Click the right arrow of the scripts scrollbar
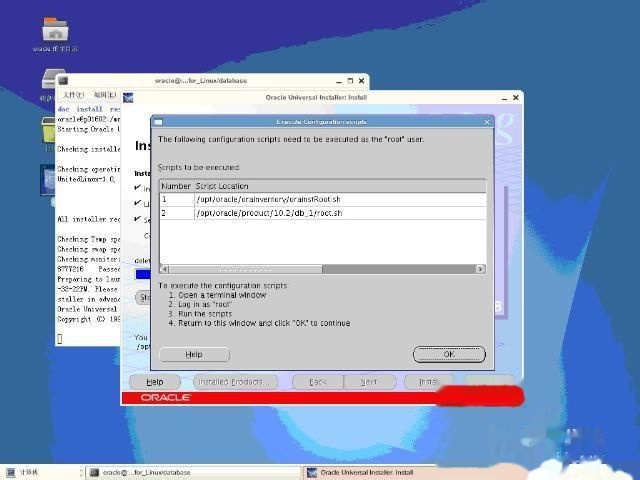Screen dimensions: 640x480 pyautogui.click(x=480, y=269)
